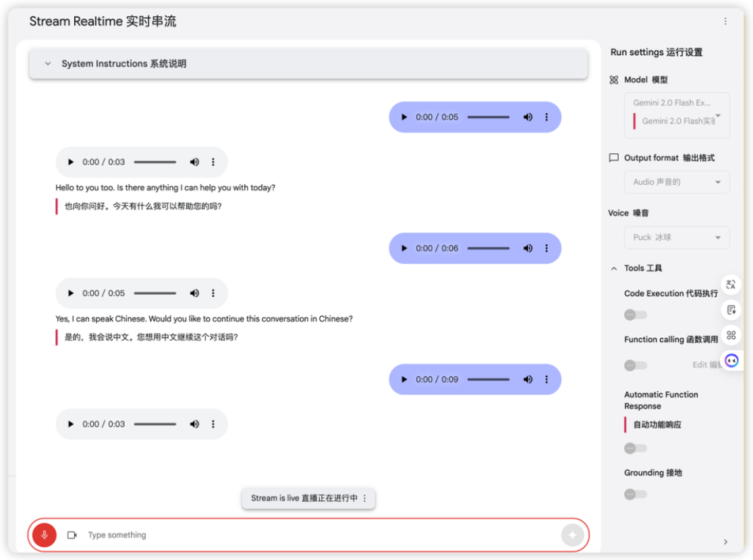Mute the 0:05 blue audio message
Image resolution: width=753 pixels, height=560 pixels.
(528, 117)
